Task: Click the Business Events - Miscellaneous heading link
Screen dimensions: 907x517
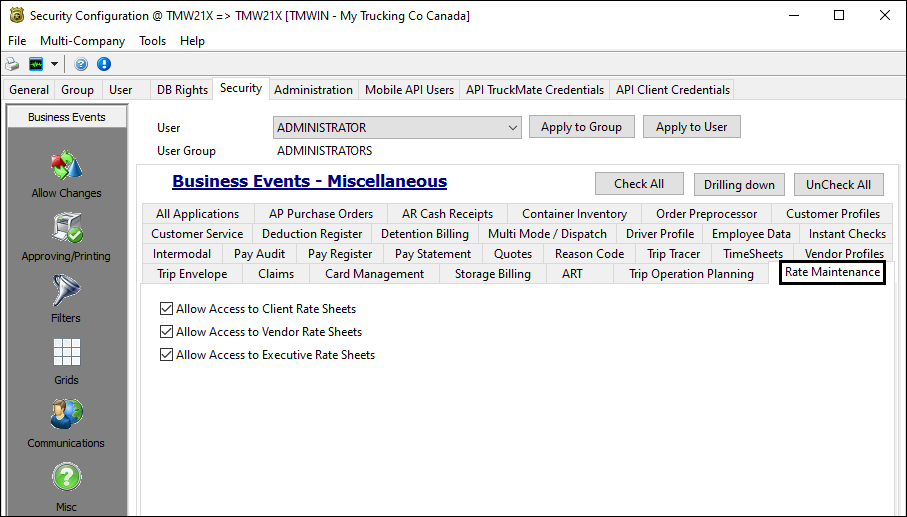Action: point(309,181)
